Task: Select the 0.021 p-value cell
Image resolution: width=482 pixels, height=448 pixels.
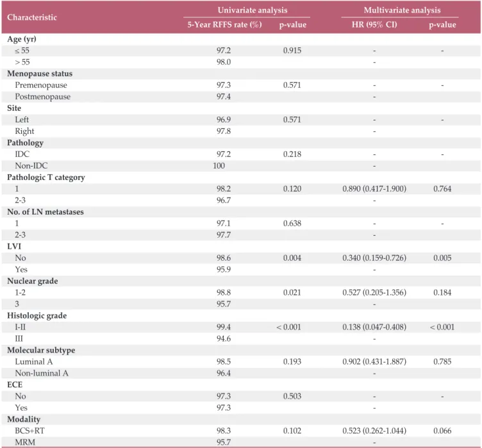Action: 292,292
